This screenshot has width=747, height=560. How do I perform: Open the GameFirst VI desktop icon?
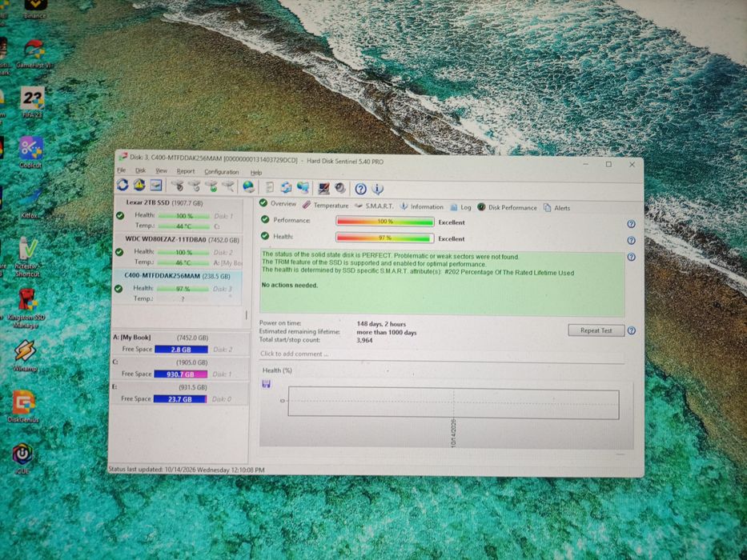coord(34,54)
